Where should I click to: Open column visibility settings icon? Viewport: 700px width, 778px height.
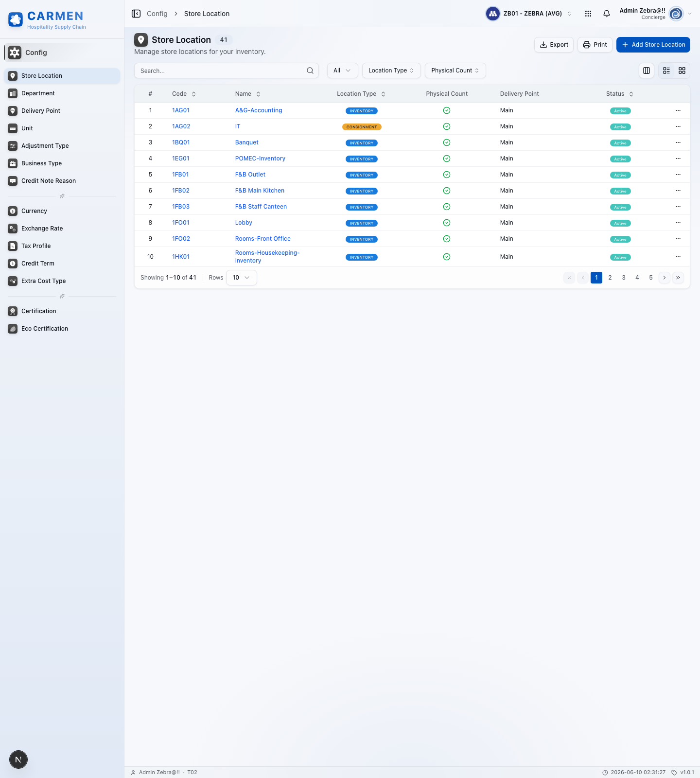(647, 71)
